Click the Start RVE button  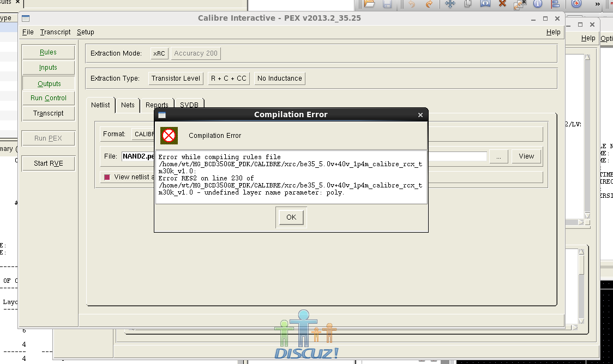tap(48, 163)
